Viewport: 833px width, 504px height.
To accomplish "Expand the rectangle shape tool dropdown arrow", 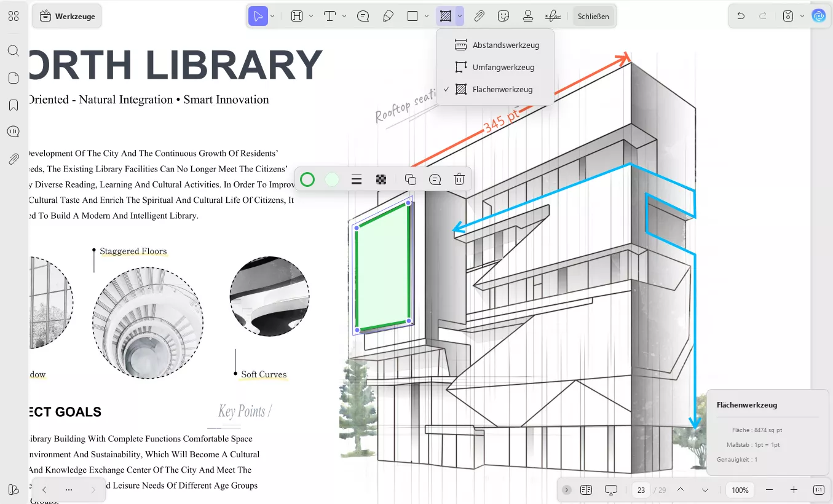I will 426,17.
